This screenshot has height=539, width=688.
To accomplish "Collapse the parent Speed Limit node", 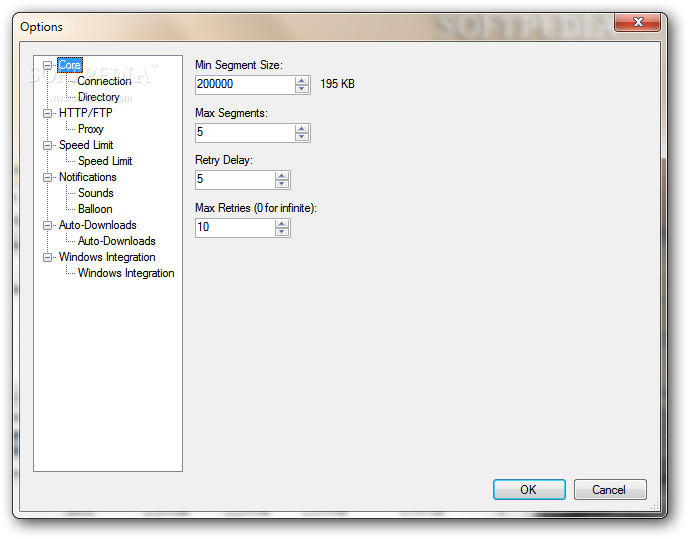I will 47,145.
